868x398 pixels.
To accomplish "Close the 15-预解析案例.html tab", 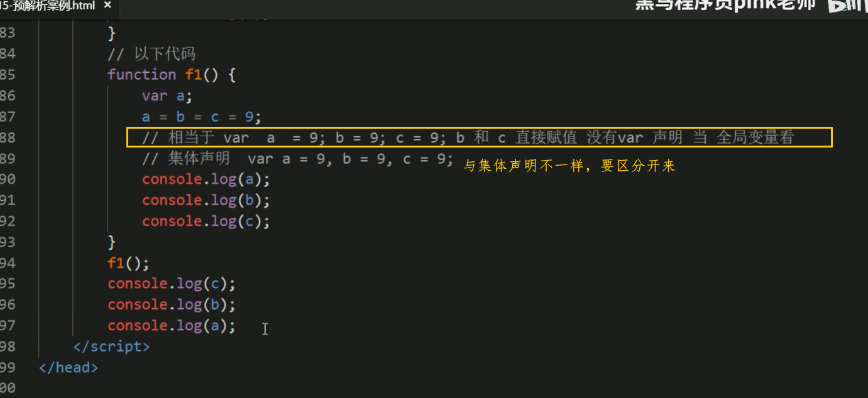I will click(107, 5).
